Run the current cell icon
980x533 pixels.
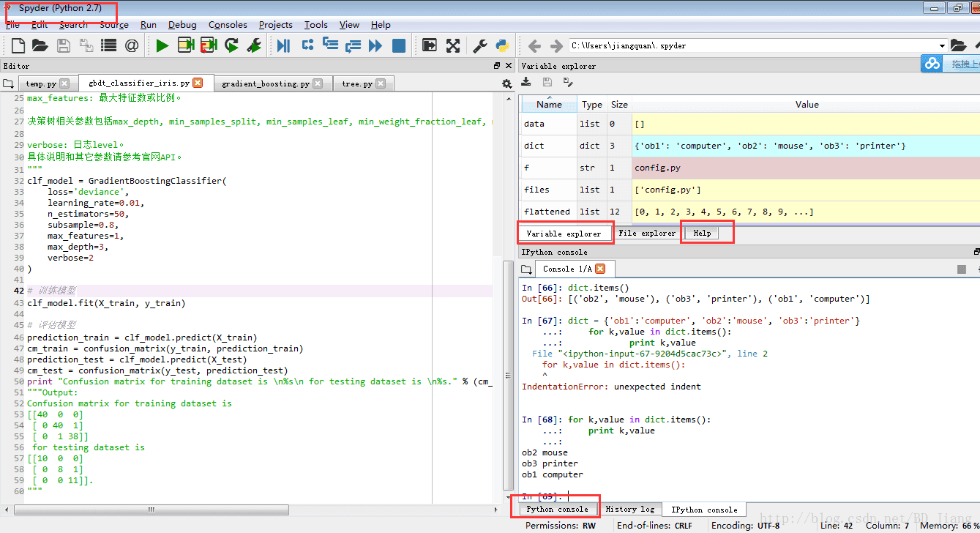(185, 46)
